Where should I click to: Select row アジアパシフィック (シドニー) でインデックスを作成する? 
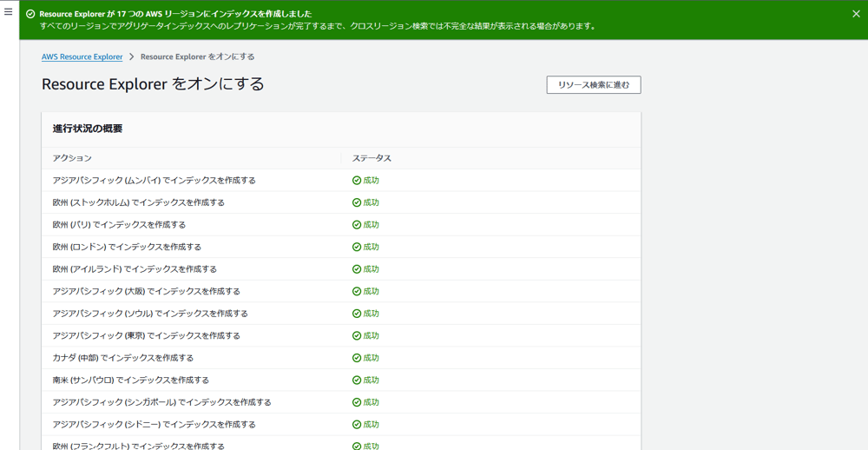coord(341,424)
